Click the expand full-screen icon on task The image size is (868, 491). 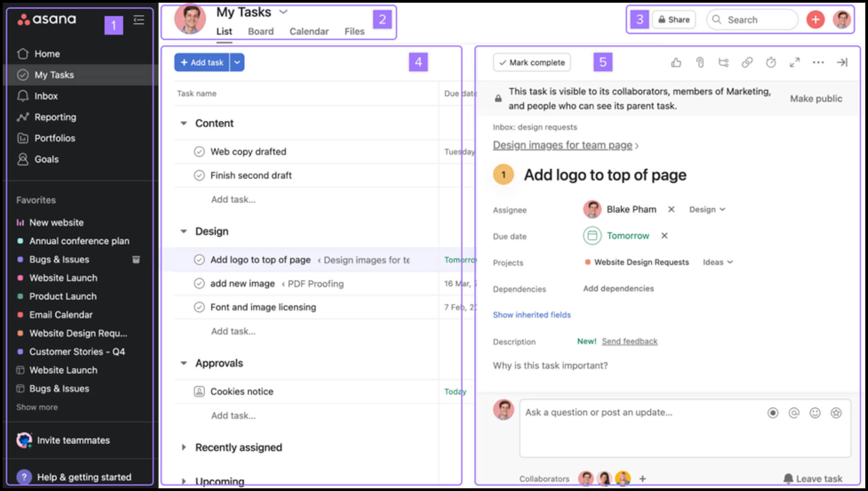coord(795,62)
